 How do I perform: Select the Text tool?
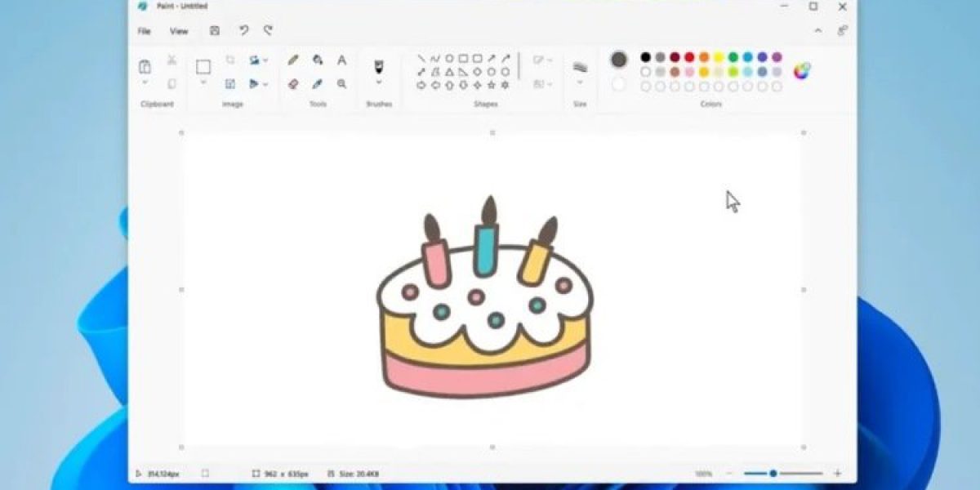pyautogui.click(x=341, y=60)
